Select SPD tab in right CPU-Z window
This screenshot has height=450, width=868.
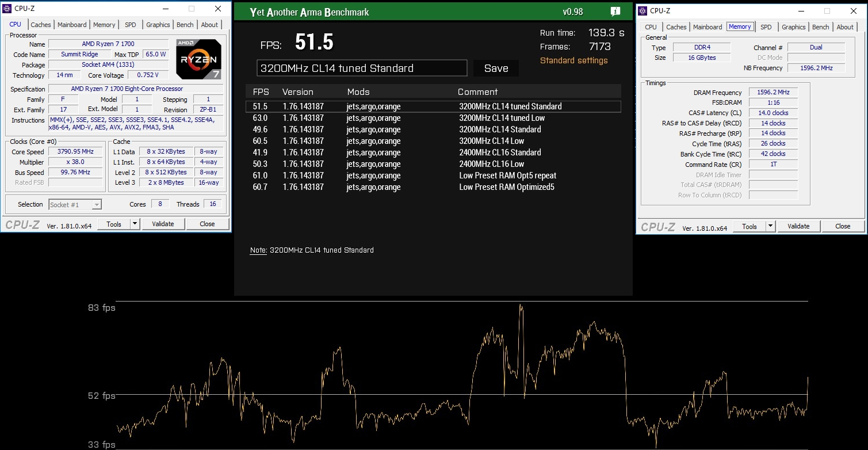pos(766,27)
